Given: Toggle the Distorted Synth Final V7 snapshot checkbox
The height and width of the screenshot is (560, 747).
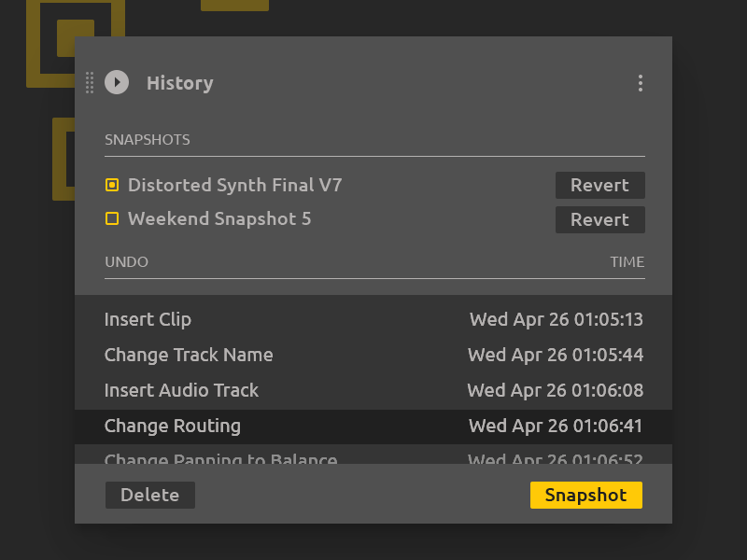Looking at the screenshot, I should tap(111, 185).
